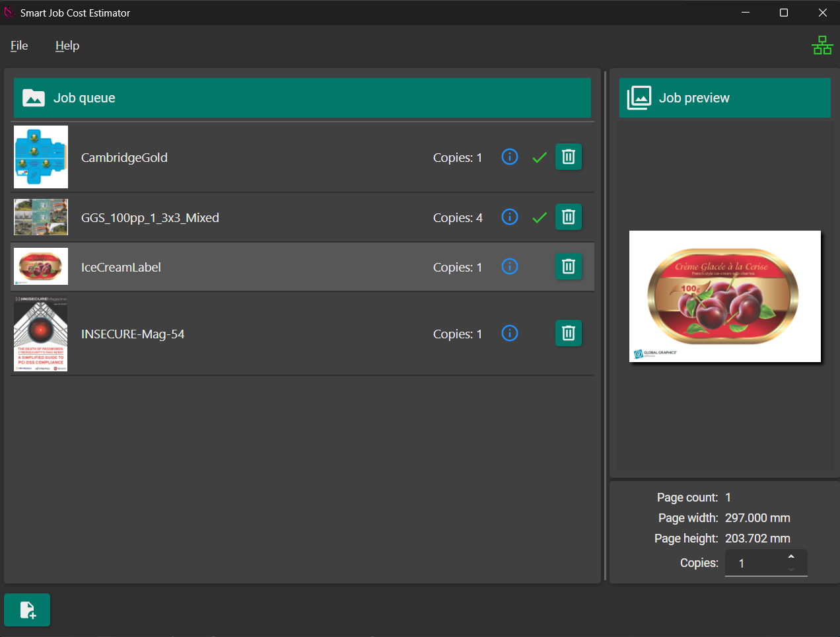This screenshot has width=840, height=637.
Task: Show INSECURE-Mag-54 job information
Action: (509, 334)
